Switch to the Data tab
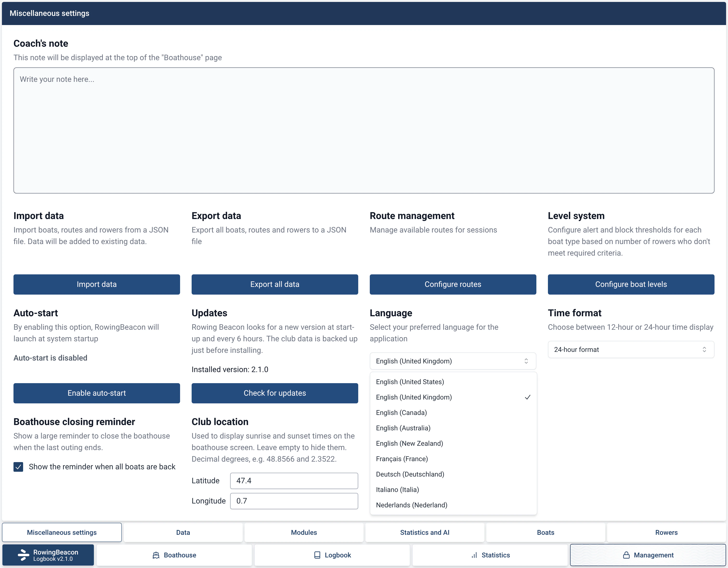Screen dimensions: 728x568 tap(183, 532)
